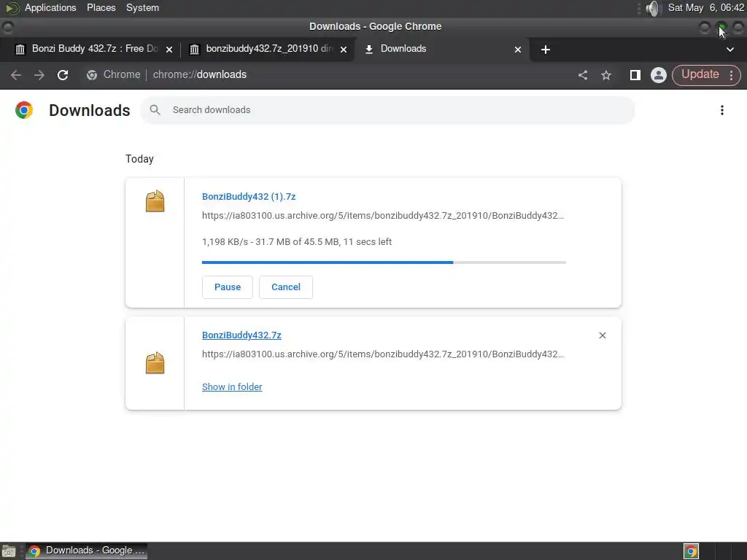Open the System menu
The width and height of the screenshot is (747, 560).
click(142, 7)
